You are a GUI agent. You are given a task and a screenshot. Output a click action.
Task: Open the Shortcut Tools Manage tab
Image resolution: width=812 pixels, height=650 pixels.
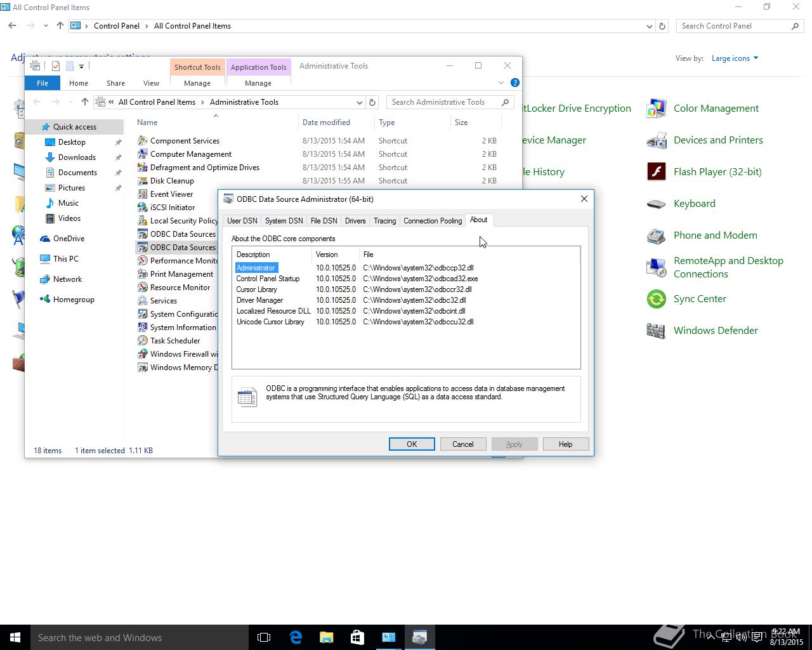[x=197, y=83]
